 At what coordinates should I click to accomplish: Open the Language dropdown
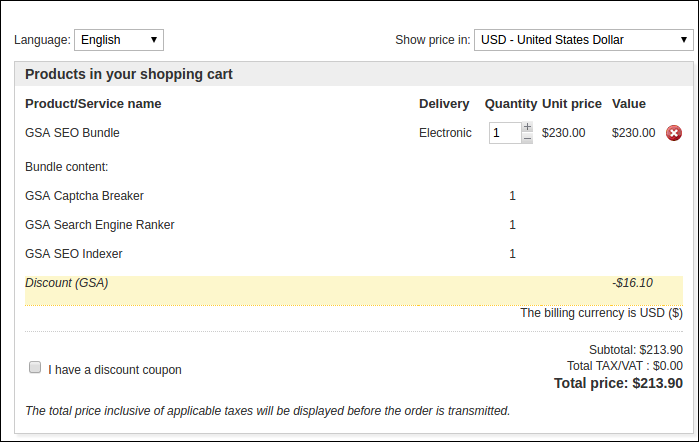(x=119, y=40)
